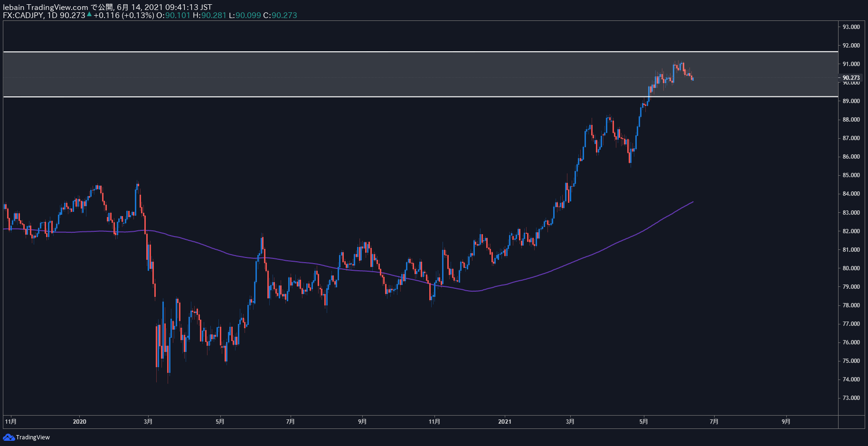
Task: Click the 87.000 price axis label
Action: 851,138
